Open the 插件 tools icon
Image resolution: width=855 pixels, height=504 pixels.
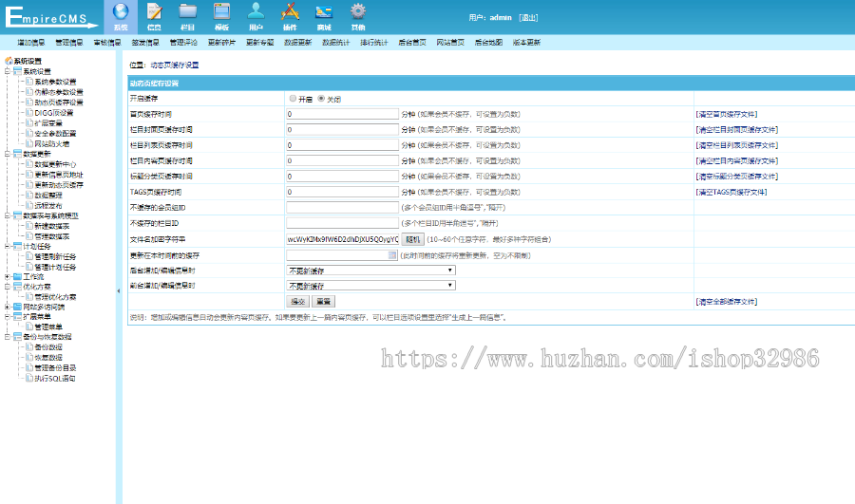coord(290,12)
